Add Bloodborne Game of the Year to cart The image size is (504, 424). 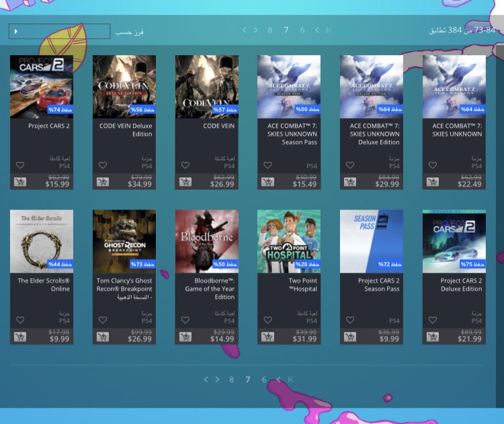[x=185, y=337]
